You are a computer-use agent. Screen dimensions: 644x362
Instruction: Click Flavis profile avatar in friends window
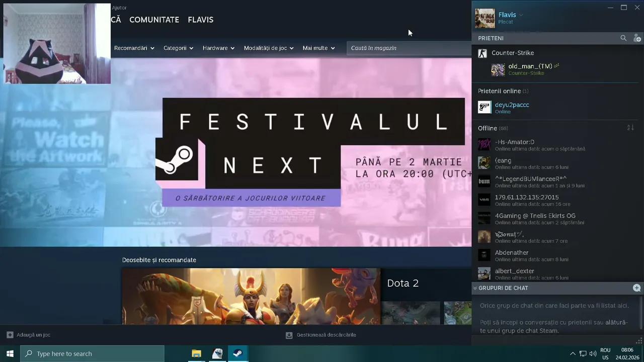coord(485,19)
